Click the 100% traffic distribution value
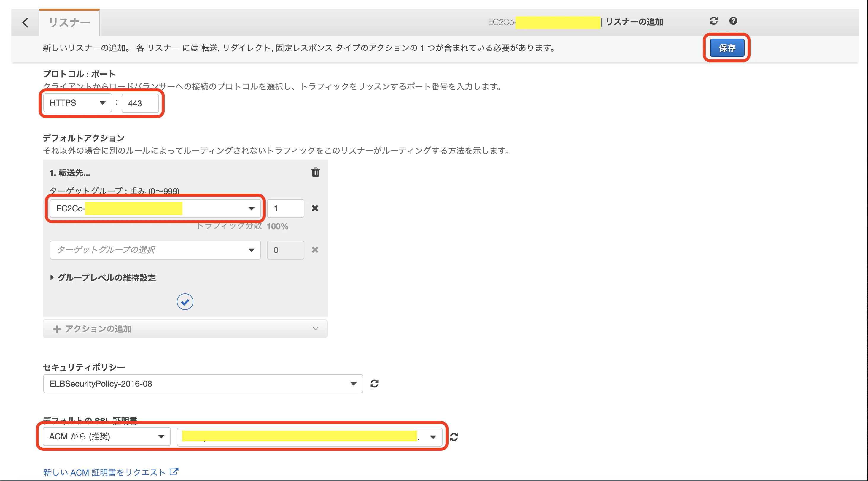The width and height of the screenshot is (868, 481). (277, 226)
